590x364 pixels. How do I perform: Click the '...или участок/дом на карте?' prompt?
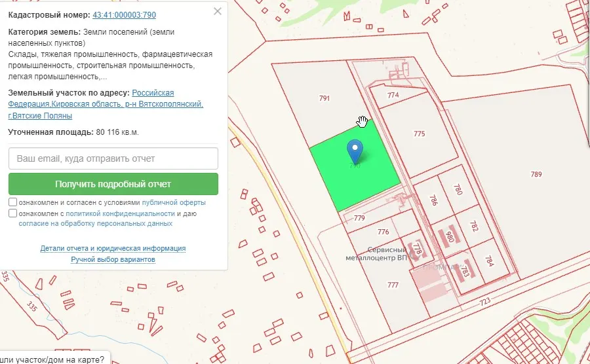[52, 359]
